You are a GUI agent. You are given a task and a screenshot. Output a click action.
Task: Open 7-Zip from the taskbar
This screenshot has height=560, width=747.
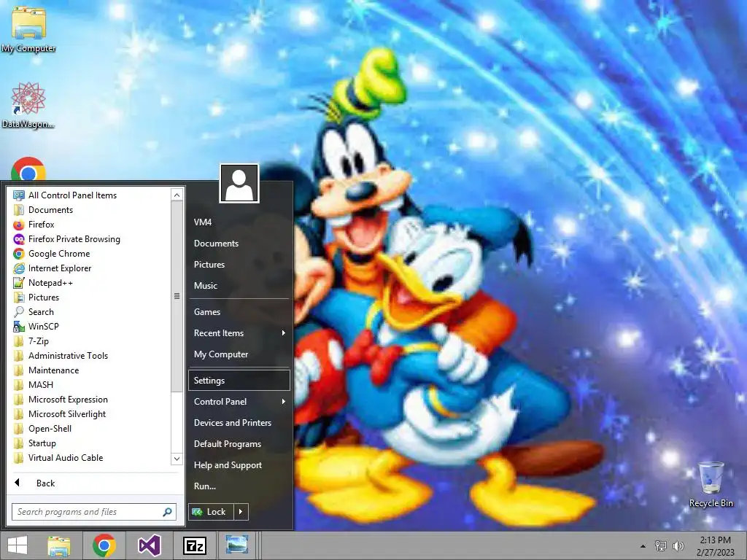click(194, 545)
